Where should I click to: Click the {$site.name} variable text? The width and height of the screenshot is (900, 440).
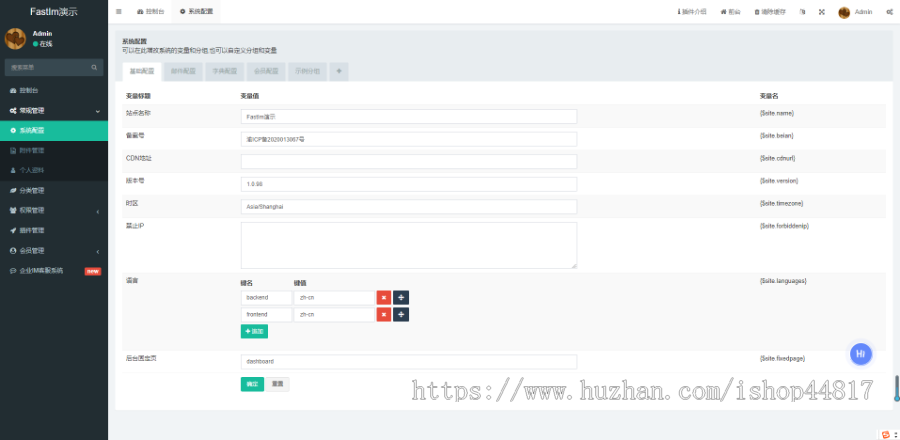[776, 113]
